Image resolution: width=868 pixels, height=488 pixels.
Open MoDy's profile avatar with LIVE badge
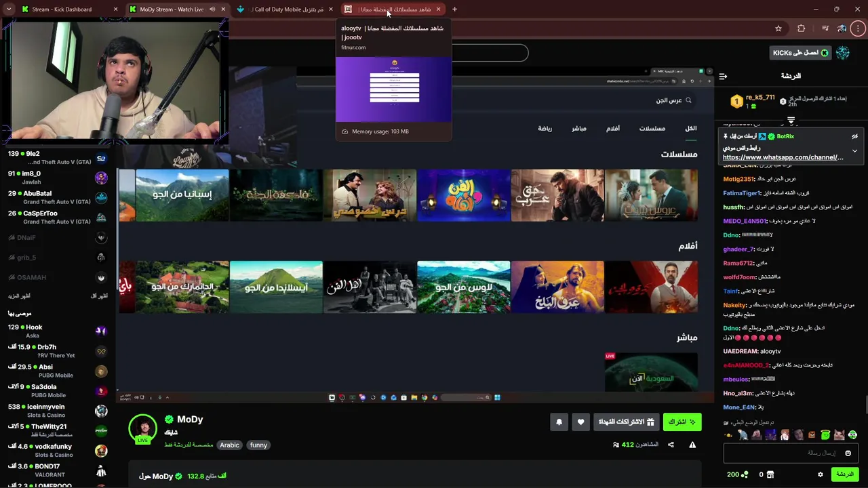(x=143, y=428)
